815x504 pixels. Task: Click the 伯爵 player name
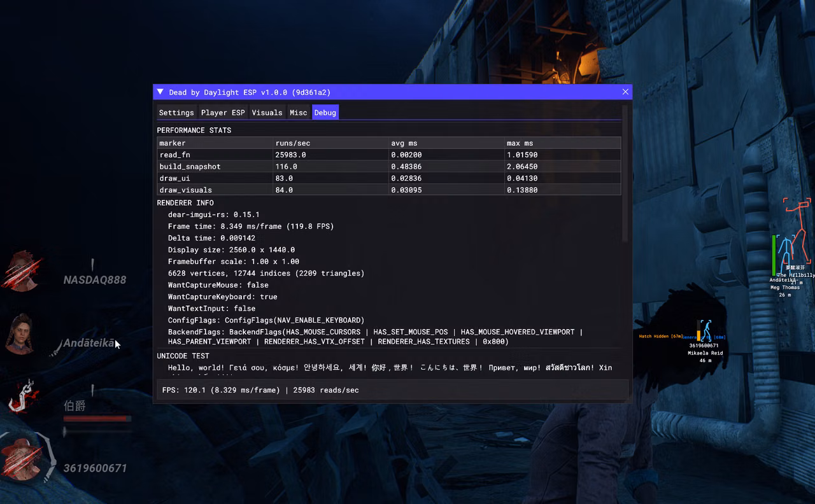(74, 406)
